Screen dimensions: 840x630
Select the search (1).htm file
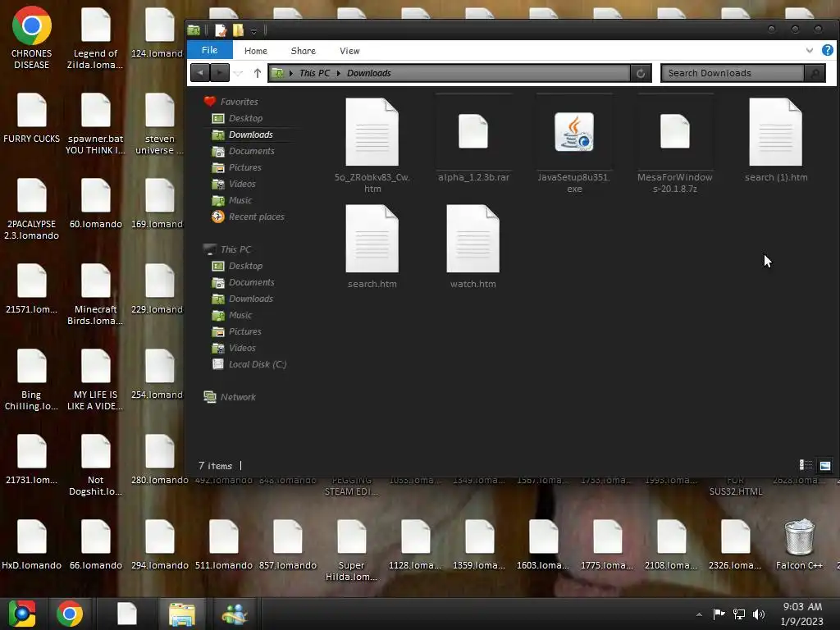coord(776,139)
